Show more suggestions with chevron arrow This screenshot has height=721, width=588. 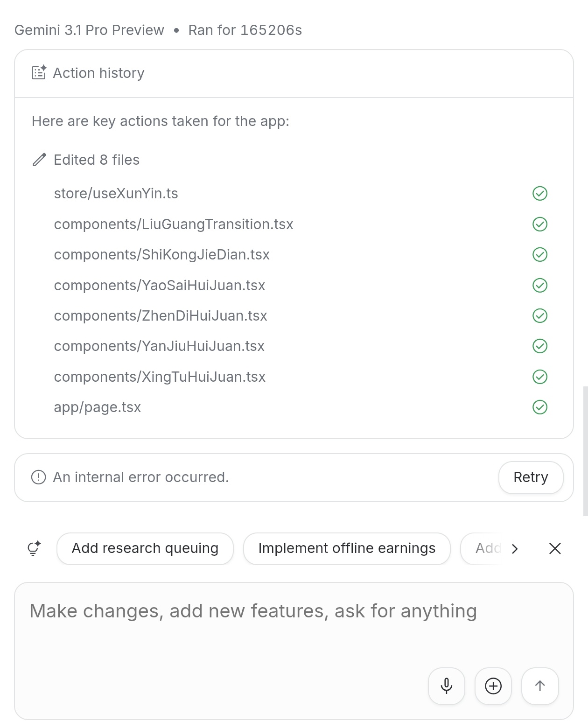[x=515, y=548]
